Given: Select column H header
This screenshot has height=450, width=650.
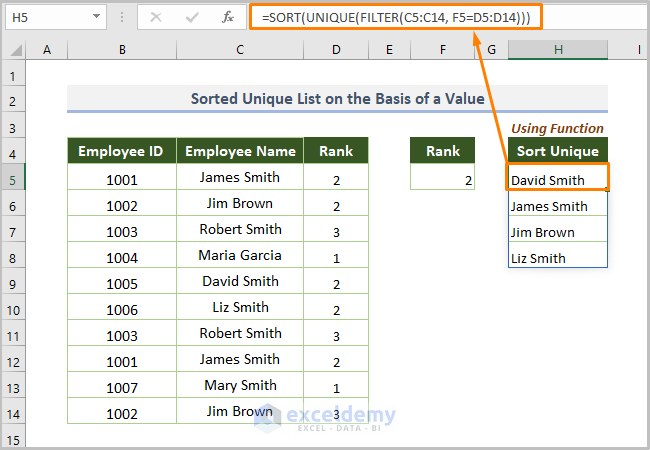Looking at the screenshot, I should pyautogui.click(x=557, y=50).
